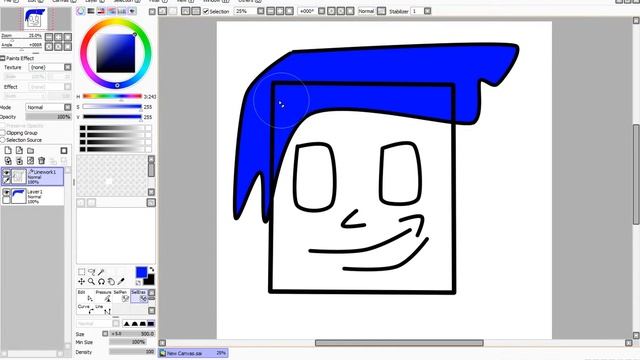Show the color wheel panel

pyautogui.click(x=80, y=11)
